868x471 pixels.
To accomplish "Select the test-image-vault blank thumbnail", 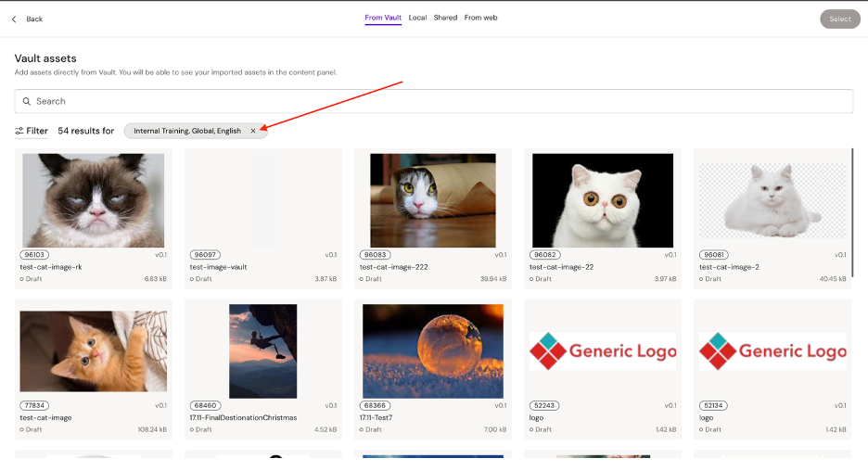I will [263, 200].
